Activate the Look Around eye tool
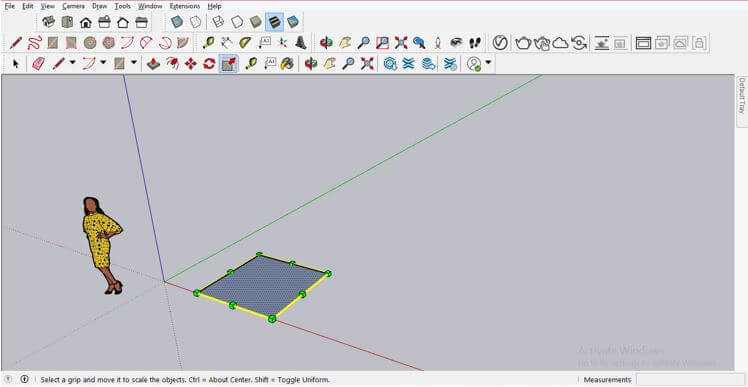The height and width of the screenshot is (387, 748). (457, 43)
